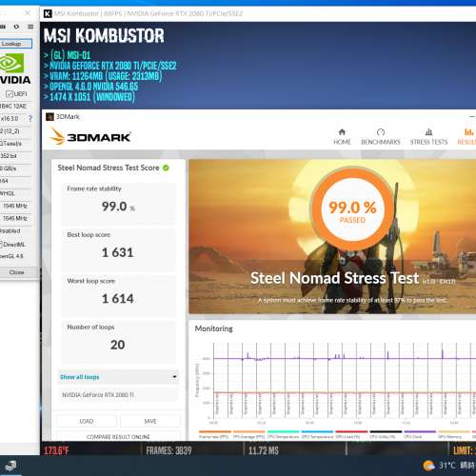Open the Results tab in 3DMark
476x476 pixels.
pos(466,137)
